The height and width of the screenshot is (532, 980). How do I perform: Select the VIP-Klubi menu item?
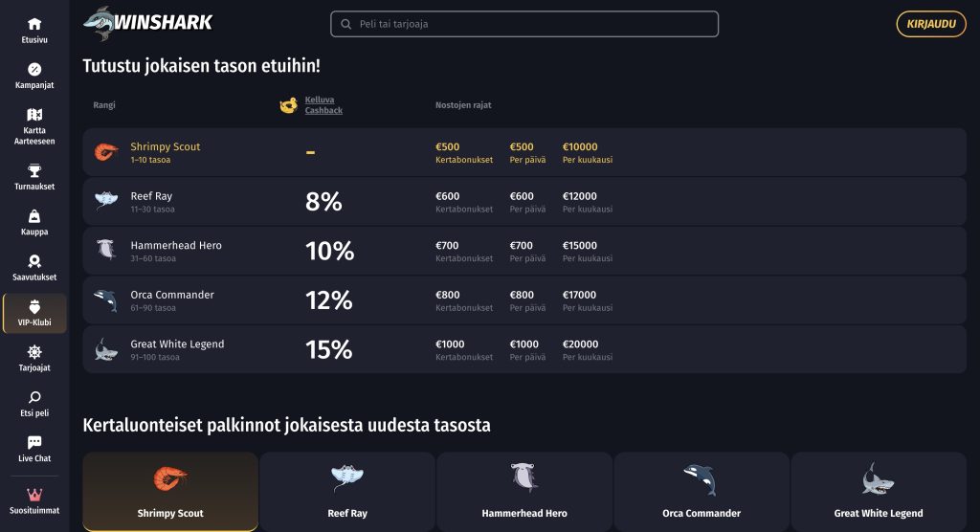tap(34, 313)
